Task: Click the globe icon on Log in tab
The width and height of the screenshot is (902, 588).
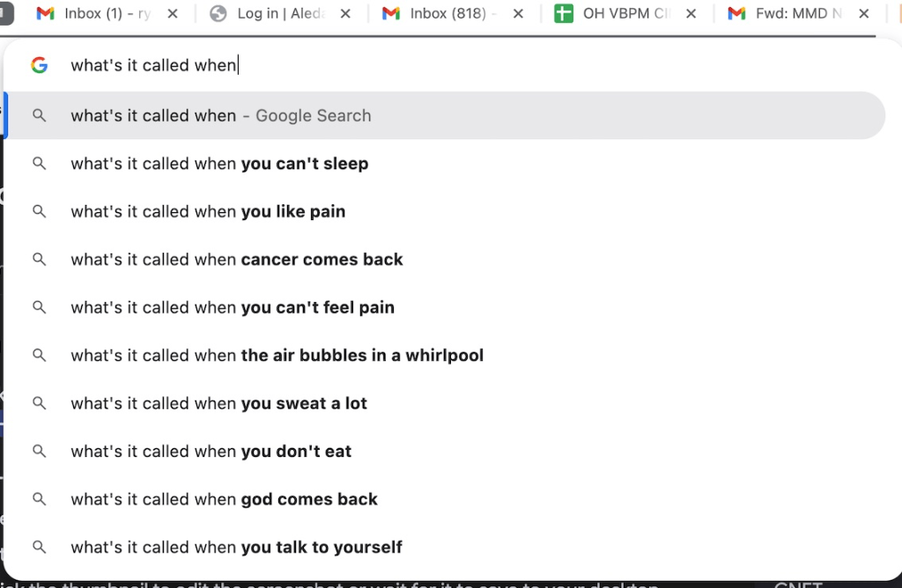Action: tap(219, 14)
